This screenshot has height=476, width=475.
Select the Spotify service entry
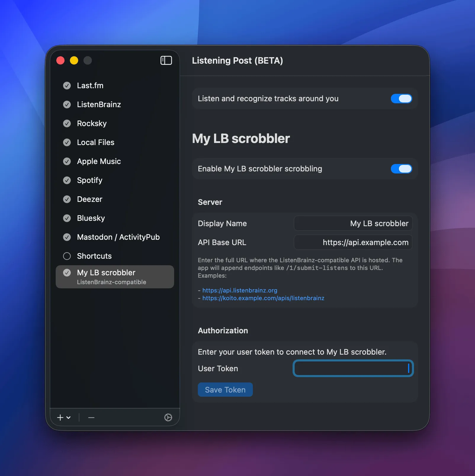click(90, 180)
